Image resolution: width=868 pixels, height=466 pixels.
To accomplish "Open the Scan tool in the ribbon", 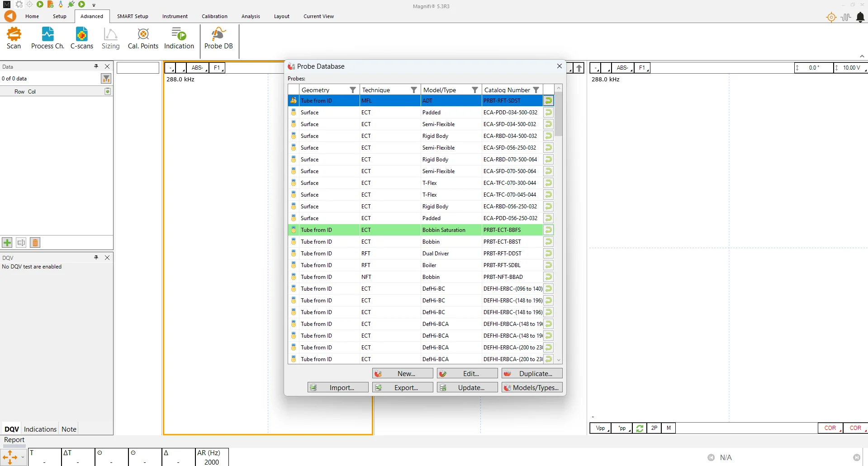I will pyautogui.click(x=14, y=38).
